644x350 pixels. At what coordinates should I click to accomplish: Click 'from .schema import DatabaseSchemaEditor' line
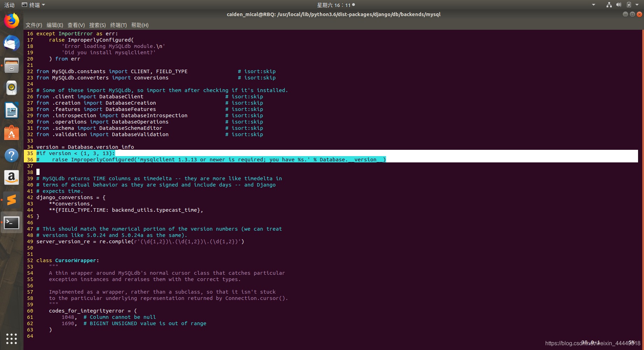(x=99, y=128)
